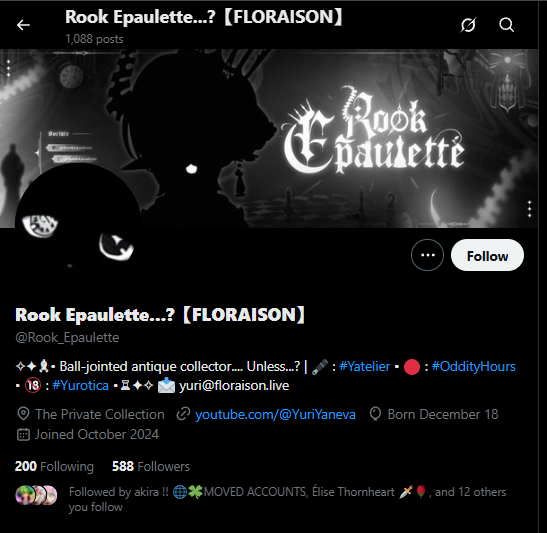Open the round profile avatar picture

(78, 227)
